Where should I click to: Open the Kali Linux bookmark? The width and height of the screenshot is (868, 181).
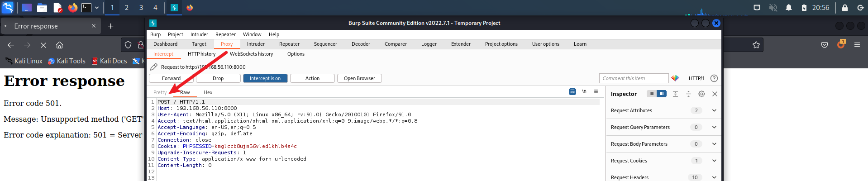tap(24, 61)
